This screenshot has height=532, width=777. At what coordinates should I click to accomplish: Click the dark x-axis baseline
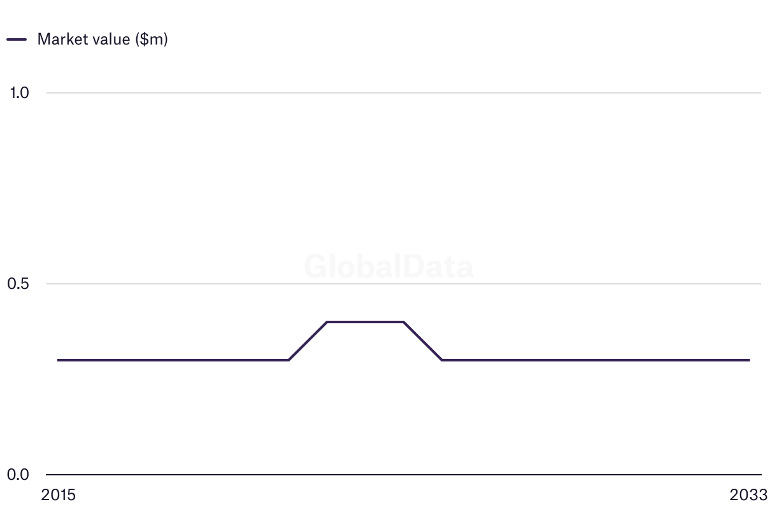coord(404,475)
